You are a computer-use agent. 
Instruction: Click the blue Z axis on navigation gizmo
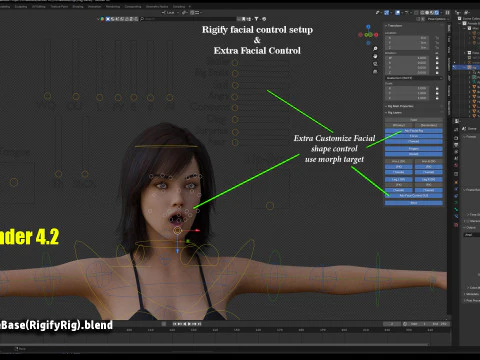(x=368, y=26)
